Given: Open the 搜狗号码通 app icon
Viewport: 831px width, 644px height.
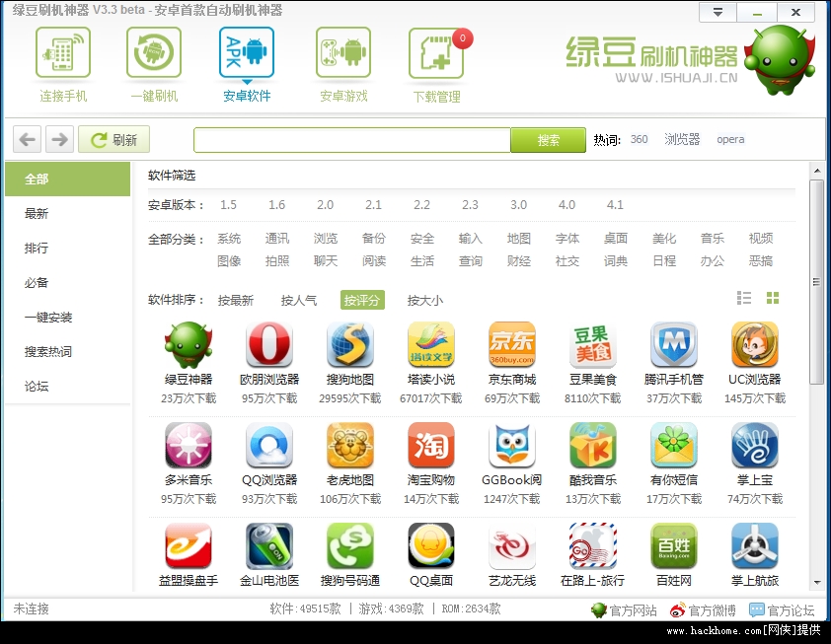Looking at the screenshot, I should coord(350,546).
